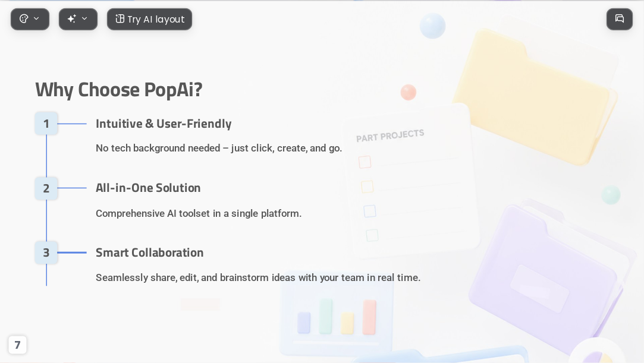
Task: Select the slide number 7 badge
Action: pos(17,345)
